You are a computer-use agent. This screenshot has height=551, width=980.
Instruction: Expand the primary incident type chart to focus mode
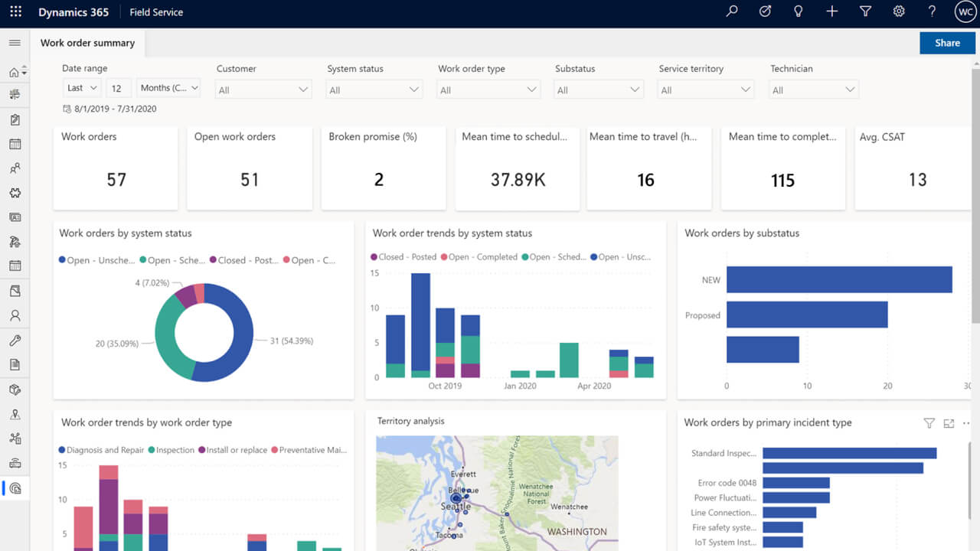pos(948,422)
